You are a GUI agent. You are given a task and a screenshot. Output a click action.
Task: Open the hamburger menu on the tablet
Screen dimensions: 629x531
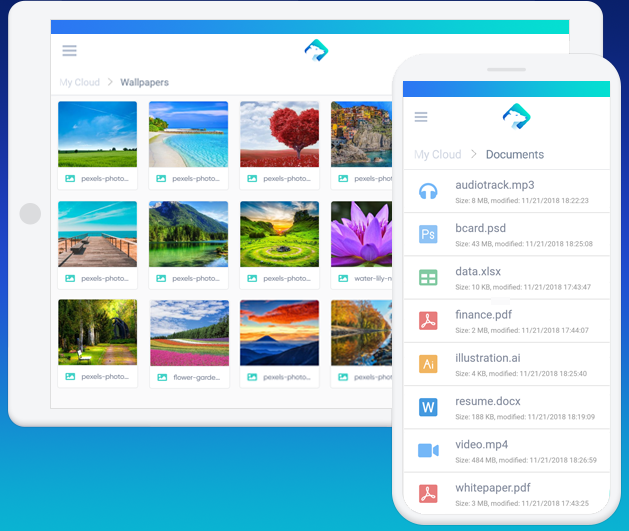click(x=69, y=51)
